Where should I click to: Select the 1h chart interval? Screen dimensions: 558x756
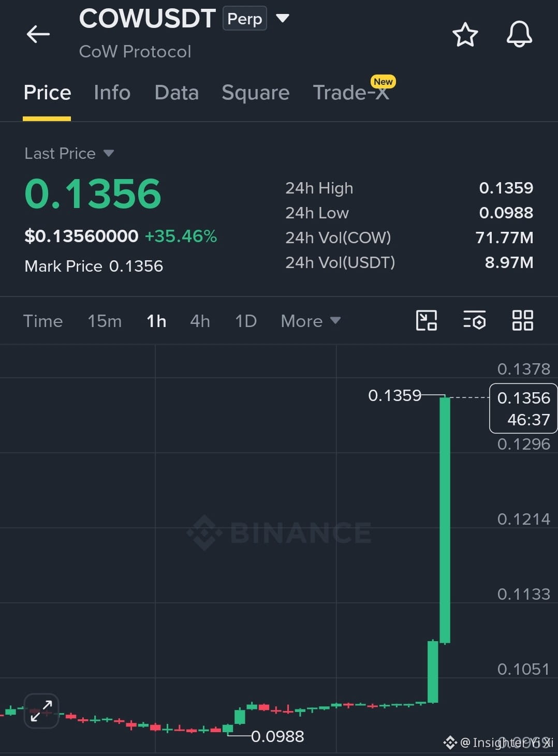(x=156, y=321)
